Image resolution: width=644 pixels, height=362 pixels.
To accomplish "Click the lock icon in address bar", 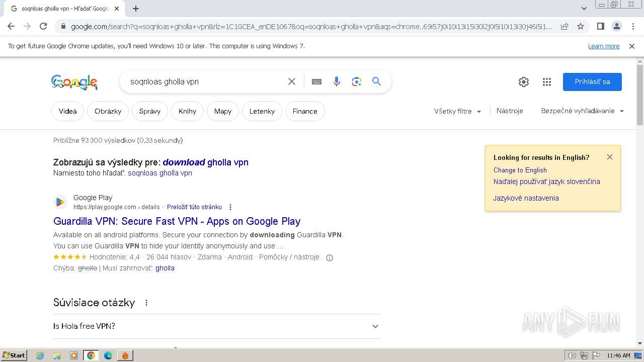I will click(x=63, y=27).
